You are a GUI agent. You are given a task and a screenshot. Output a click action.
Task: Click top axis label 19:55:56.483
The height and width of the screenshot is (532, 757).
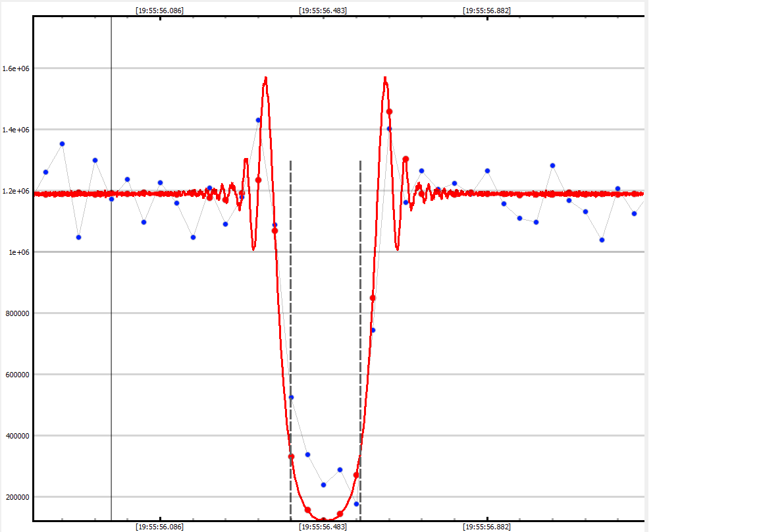323,11
